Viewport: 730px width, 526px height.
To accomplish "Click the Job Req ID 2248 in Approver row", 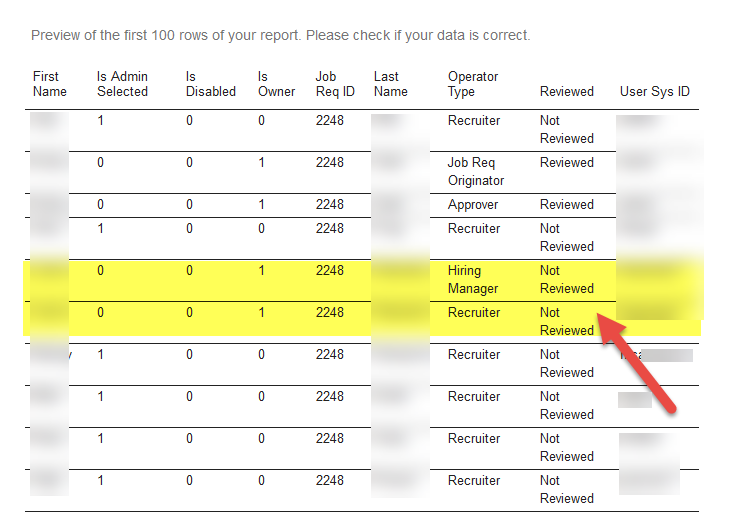I will pos(330,204).
